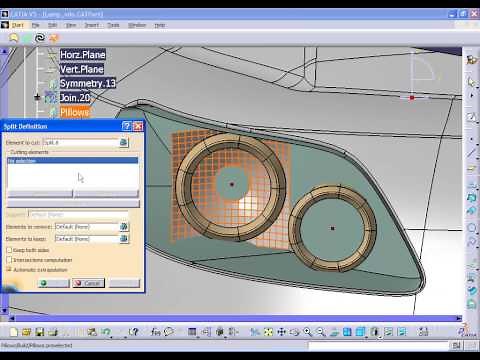Open the File menu
Screen dimensions: 480x360
click(x=36, y=25)
